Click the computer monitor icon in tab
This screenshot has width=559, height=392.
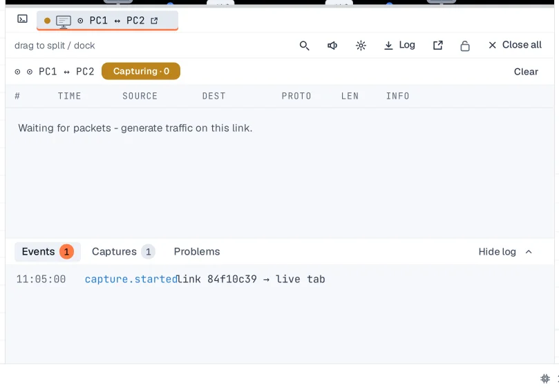coord(64,21)
